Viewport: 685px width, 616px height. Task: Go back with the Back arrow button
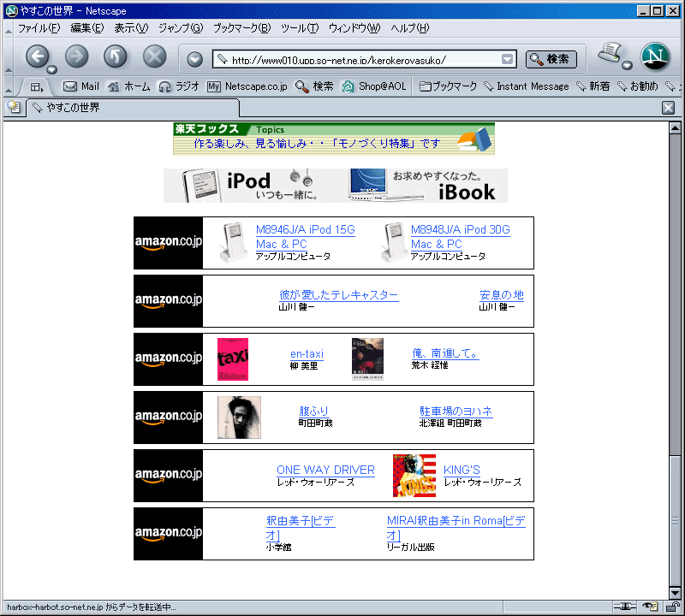coord(38,56)
